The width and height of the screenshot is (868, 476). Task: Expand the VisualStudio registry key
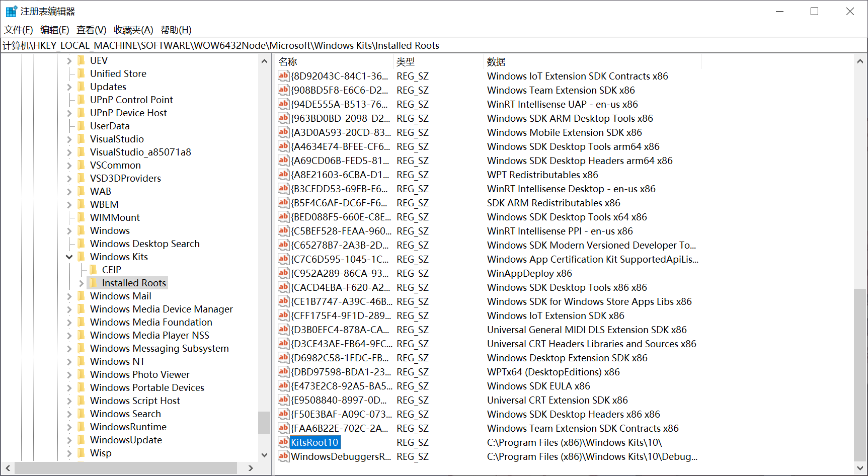click(x=69, y=139)
